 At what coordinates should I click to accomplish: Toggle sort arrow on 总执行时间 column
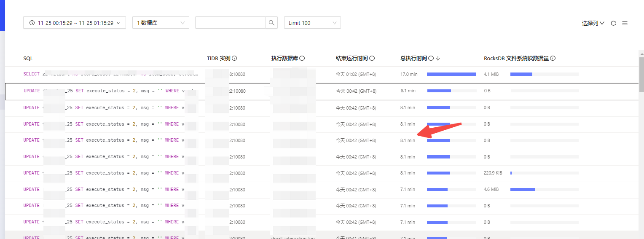438,59
